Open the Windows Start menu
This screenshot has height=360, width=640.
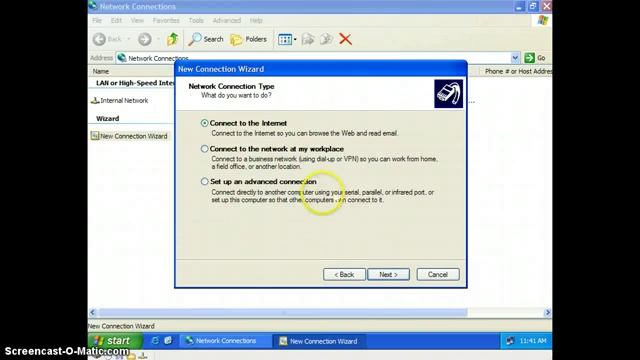(115, 341)
